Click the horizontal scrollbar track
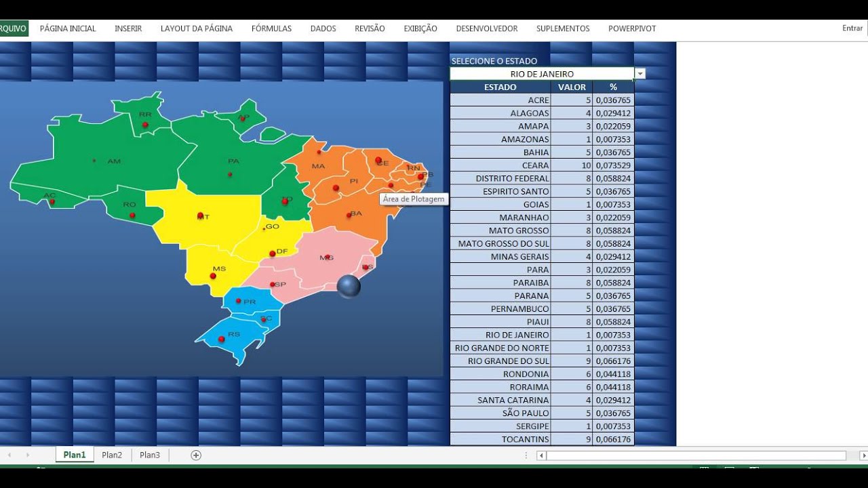This screenshot has width=868, height=488. pyautogui.click(x=696, y=455)
